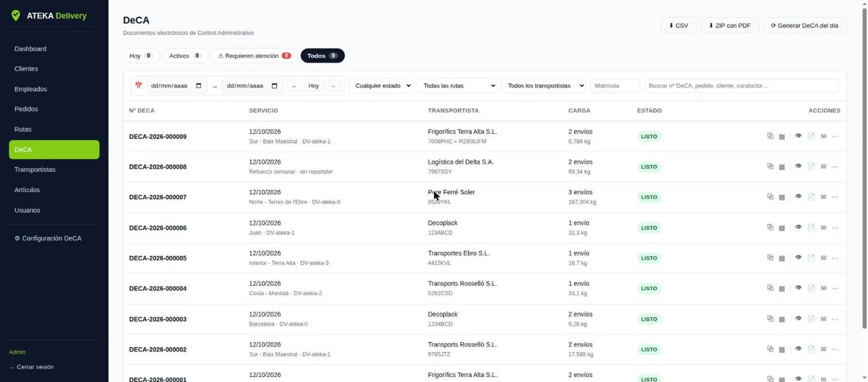
Task: Open the more-actions dots for DECA-2026-000009
Action: click(x=835, y=136)
